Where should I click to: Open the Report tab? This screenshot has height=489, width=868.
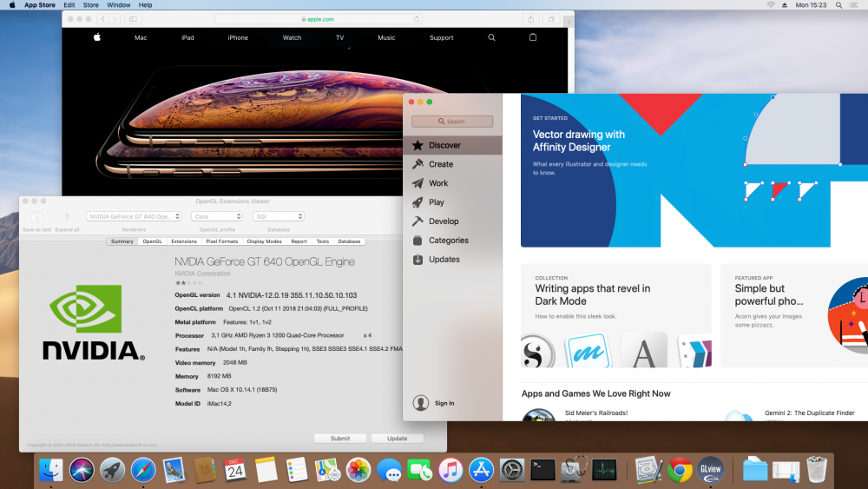click(299, 241)
